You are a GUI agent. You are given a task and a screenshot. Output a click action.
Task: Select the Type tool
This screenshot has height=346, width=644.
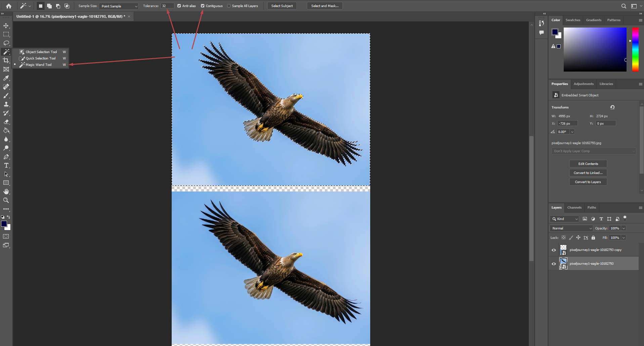(6, 165)
